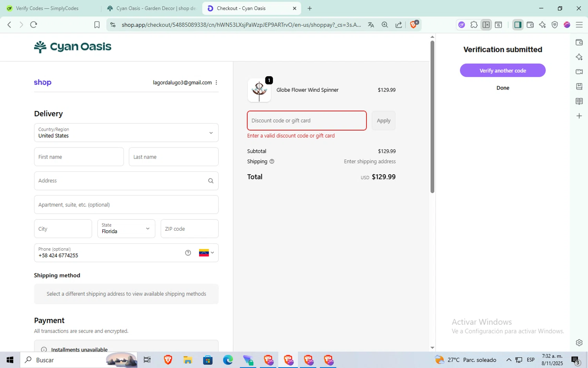Show hidden tray icons chevron
Screen dimensions: 588x368
[509, 360]
